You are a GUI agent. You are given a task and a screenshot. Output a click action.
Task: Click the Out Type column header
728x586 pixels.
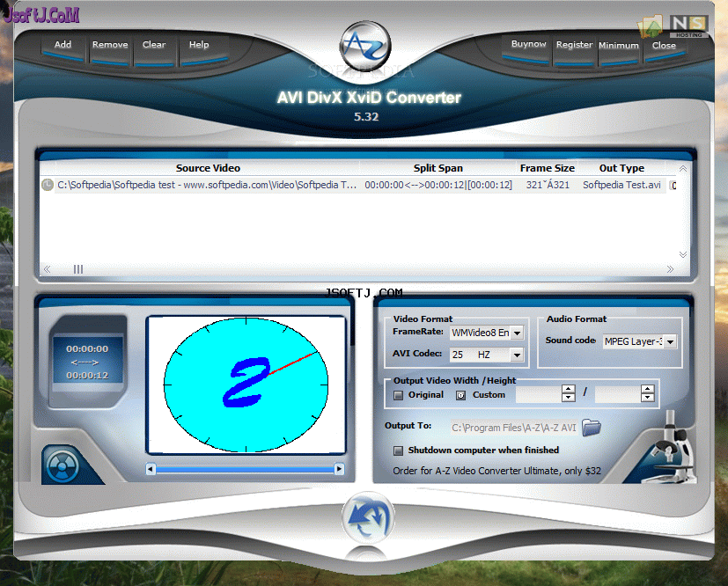(x=621, y=168)
